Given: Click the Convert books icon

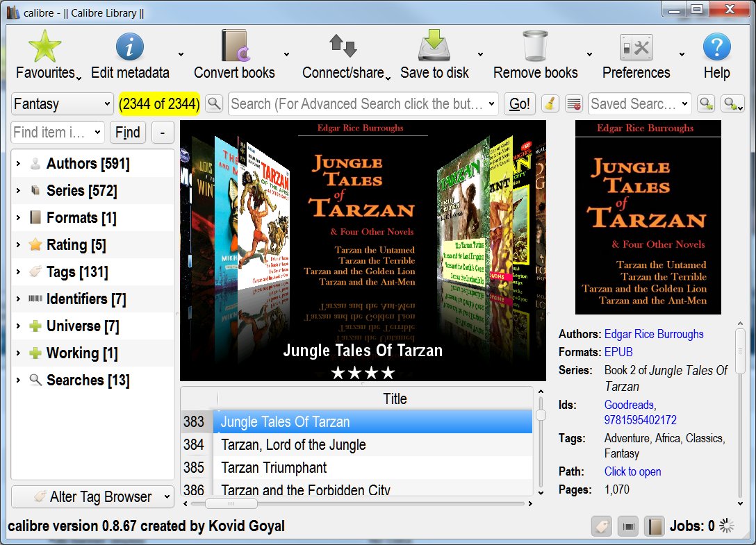Looking at the screenshot, I should click(x=234, y=47).
